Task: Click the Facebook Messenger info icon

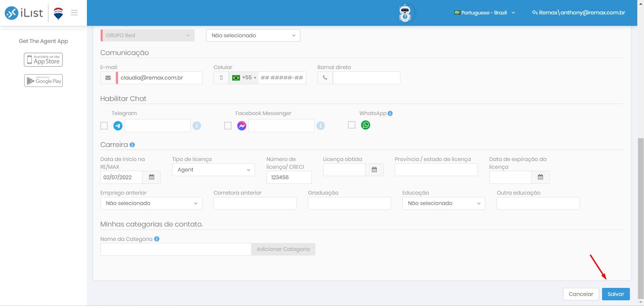Action: pos(321,126)
